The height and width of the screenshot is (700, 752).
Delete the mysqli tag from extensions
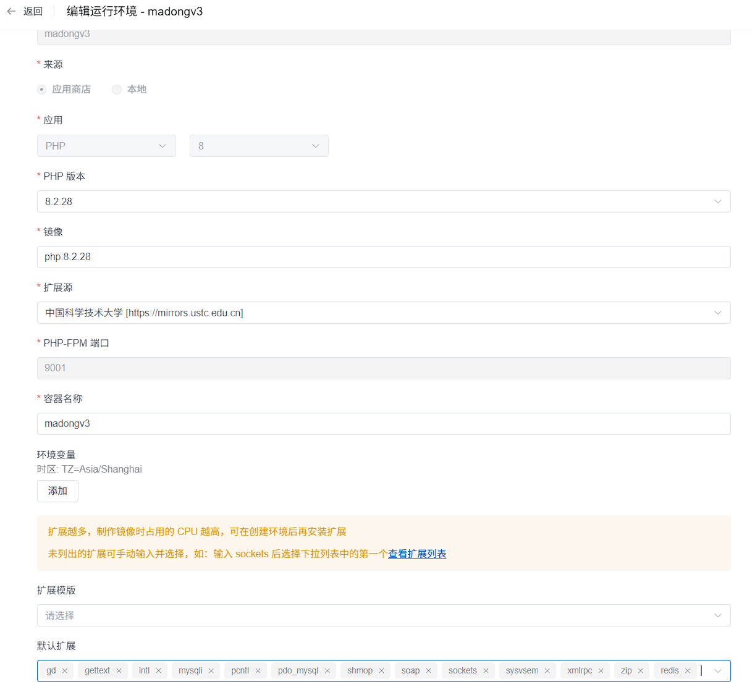click(x=211, y=671)
